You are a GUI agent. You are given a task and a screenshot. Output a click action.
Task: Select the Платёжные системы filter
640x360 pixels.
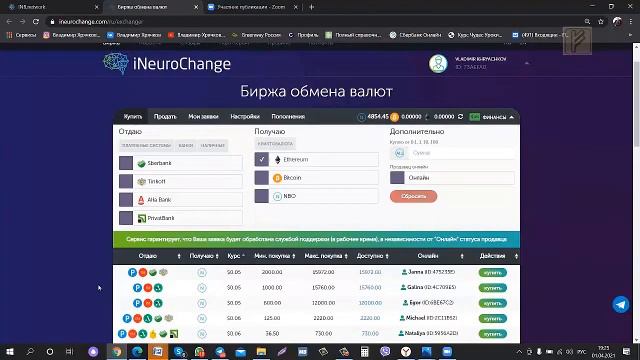pyautogui.click(x=146, y=146)
